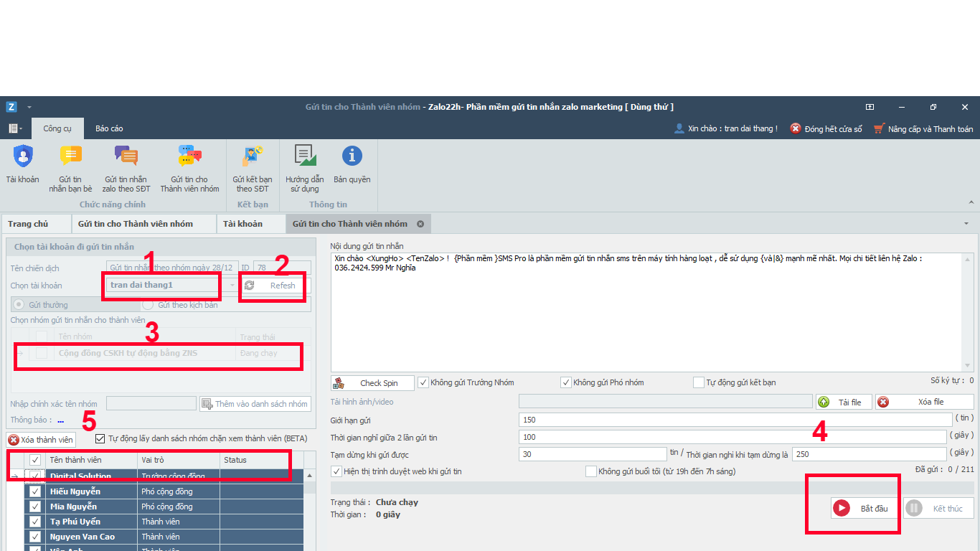
Task: Open the Tài khoản ribbon shield icon
Action: tap(23, 156)
